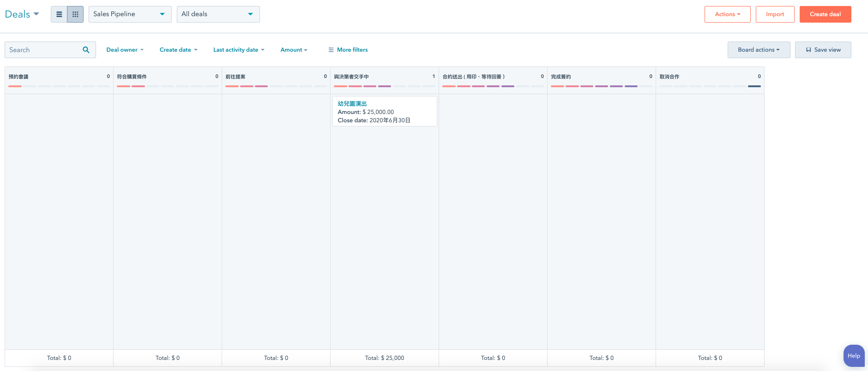Image resolution: width=868 pixels, height=371 pixels.
Task: Open More filters panel
Action: [x=348, y=50]
